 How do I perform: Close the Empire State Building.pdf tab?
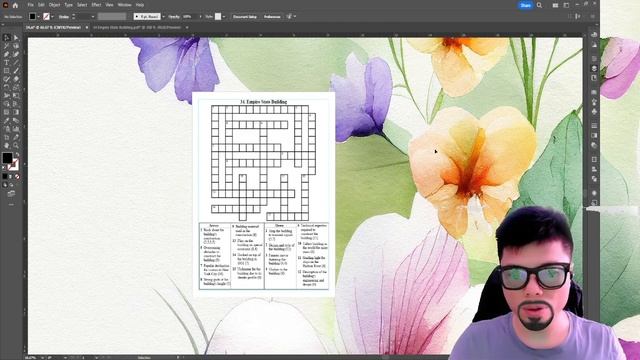[187, 27]
